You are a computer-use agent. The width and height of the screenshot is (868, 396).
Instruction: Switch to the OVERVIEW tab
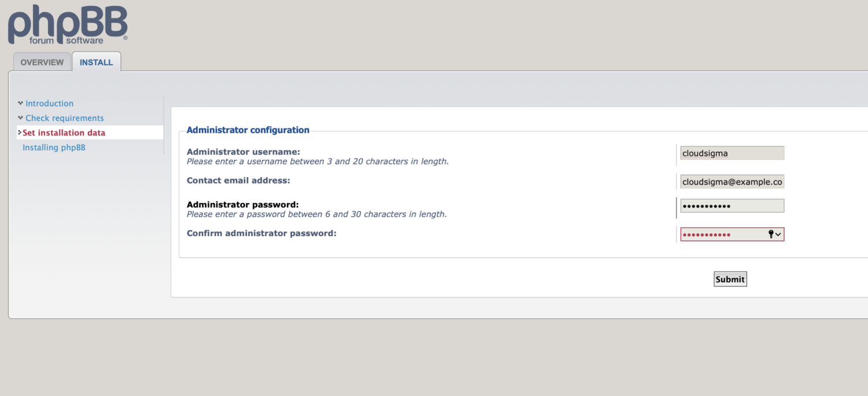42,62
